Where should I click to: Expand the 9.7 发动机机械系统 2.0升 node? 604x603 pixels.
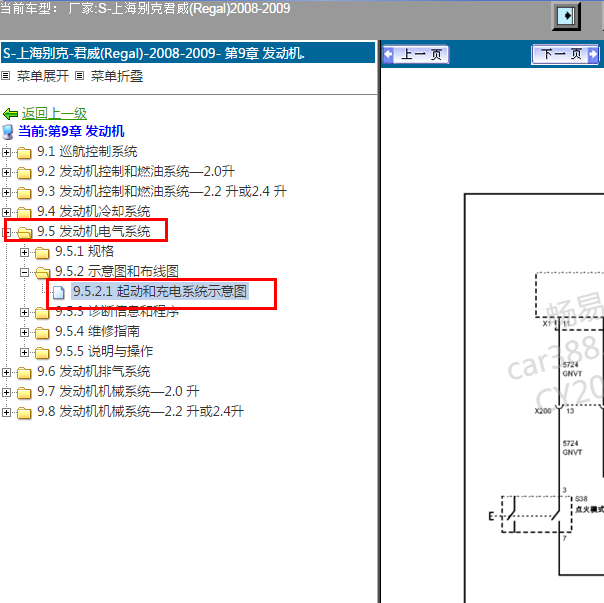pos(6,393)
